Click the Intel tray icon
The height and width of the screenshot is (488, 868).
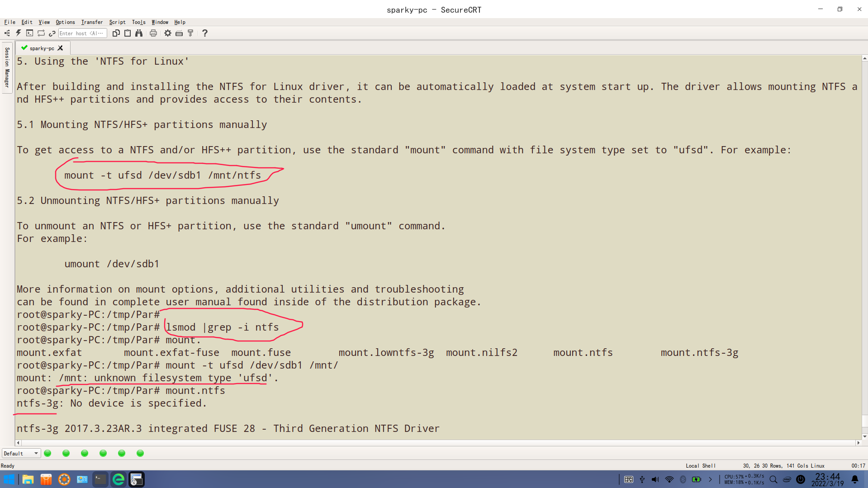click(787, 479)
